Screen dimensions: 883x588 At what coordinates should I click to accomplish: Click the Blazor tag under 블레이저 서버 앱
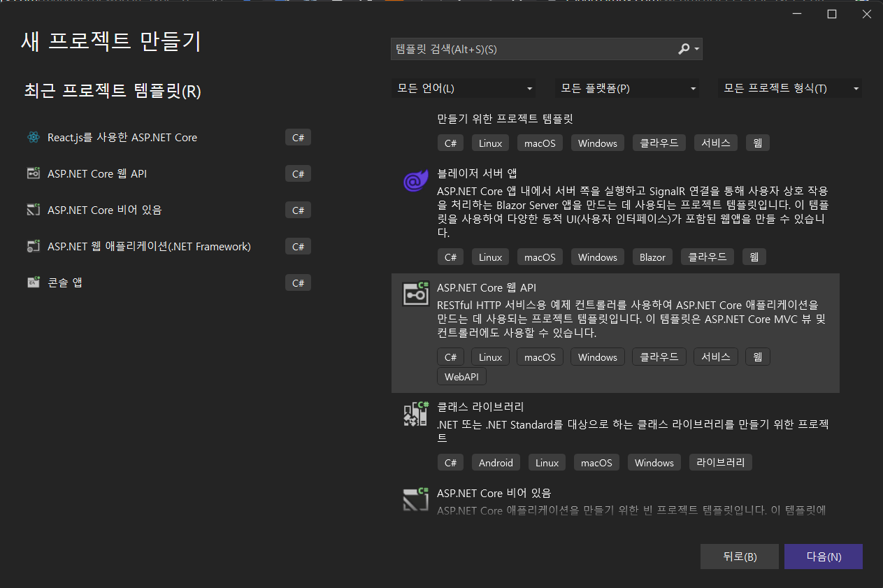[x=652, y=257]
